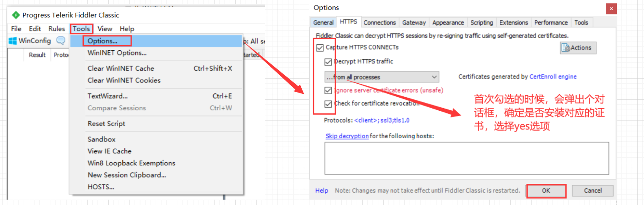This screenshot has height=205, width=644.
Task: Toggle Decrypt HTTPS traffic checkbox
Action: point(328,62)
